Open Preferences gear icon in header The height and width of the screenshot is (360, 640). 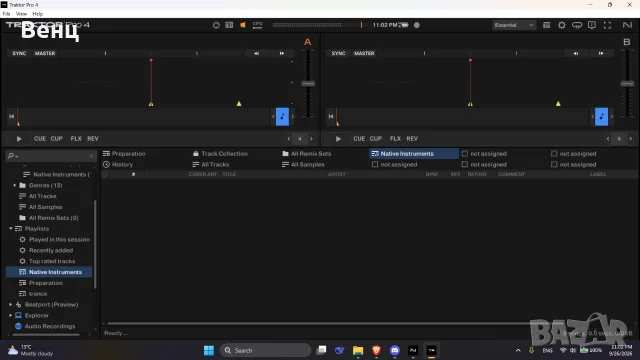click(x=562, y=25)
